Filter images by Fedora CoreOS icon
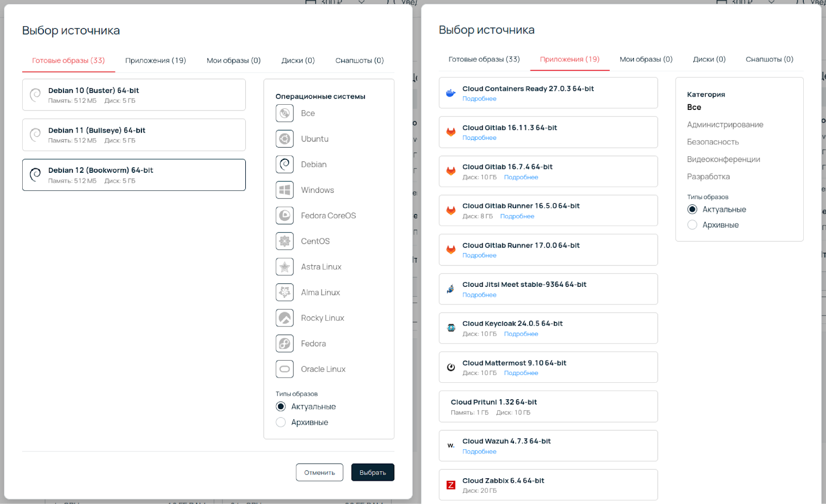The height and width of the screenshot is (504, 826). 284,216
